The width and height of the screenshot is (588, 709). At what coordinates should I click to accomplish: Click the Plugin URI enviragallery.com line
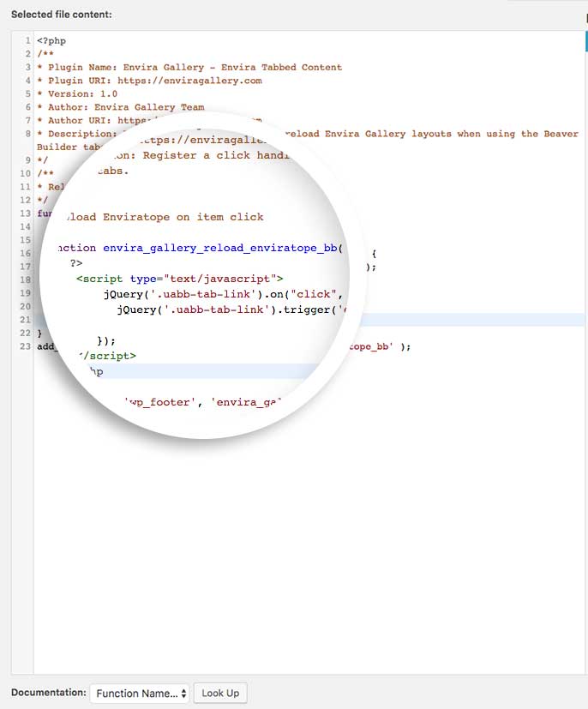point(150,81)
